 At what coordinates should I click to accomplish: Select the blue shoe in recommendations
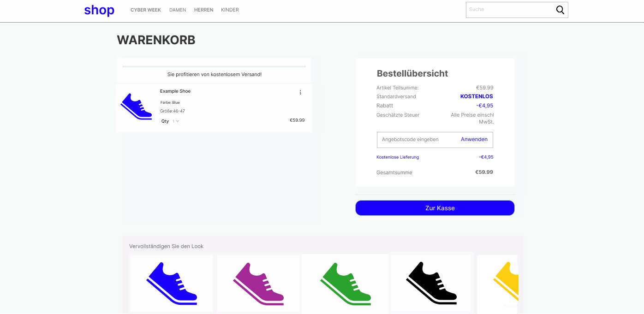[172, 283]
